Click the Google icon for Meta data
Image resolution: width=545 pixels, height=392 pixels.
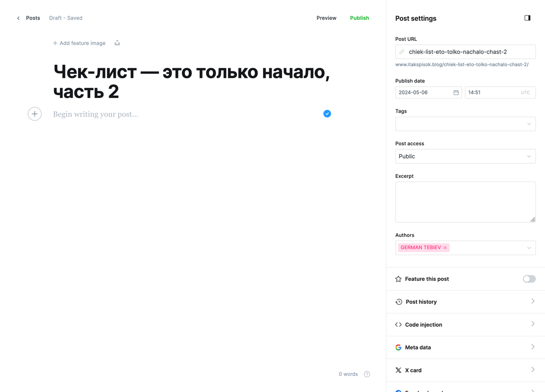pos(398,347)
